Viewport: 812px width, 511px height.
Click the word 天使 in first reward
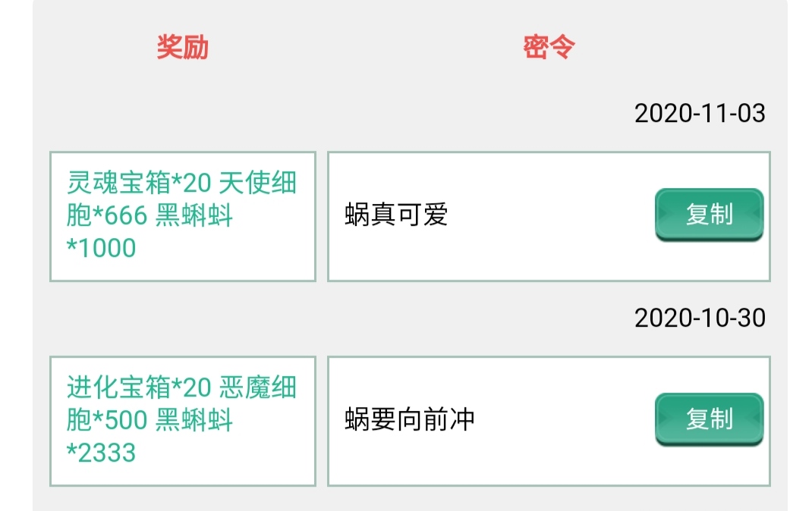click(244, 183)
